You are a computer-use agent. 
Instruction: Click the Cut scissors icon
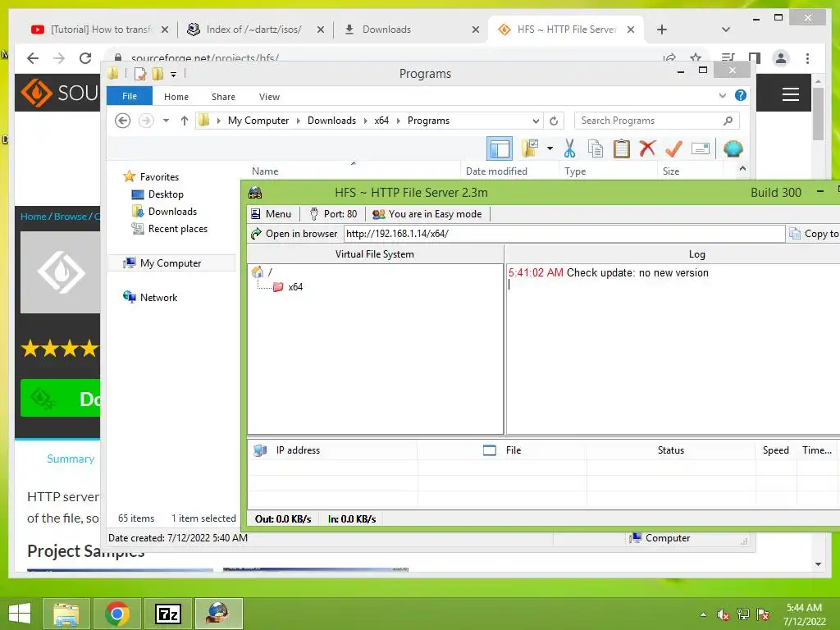coord(569,148)
